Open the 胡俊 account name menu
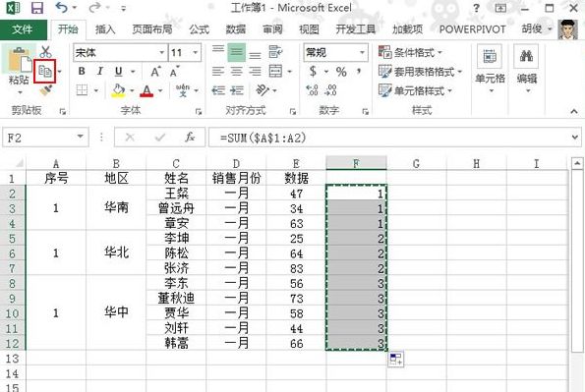 tap(536, 29)
